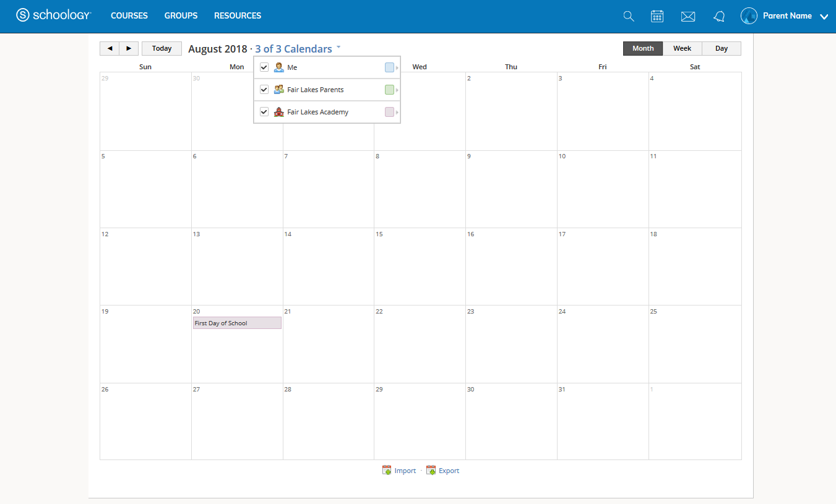The image size is (836, 504).
Task: Click the Export calendar icon
Action: tap(431, 471)
